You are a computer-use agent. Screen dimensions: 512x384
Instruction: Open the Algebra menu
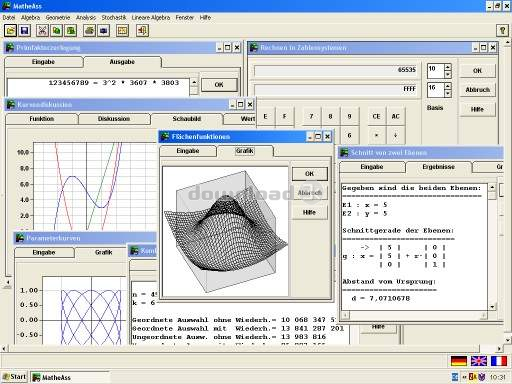click(30, 17)
